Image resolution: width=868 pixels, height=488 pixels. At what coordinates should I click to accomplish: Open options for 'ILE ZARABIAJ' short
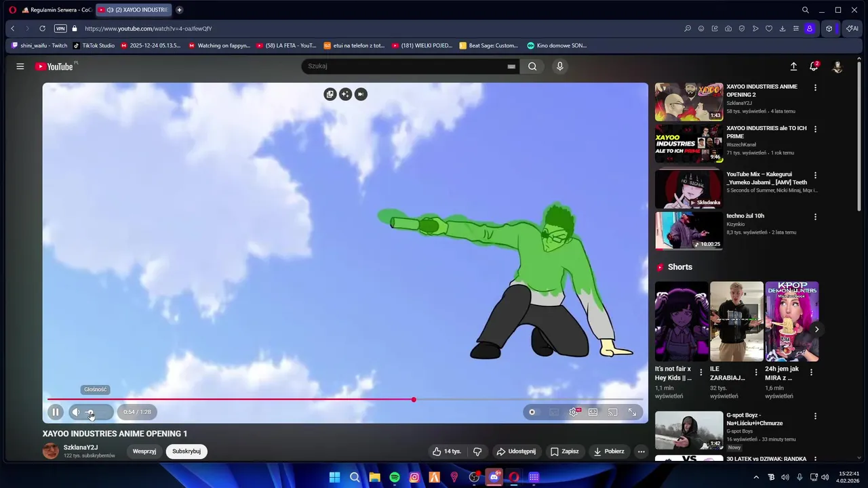tap(756, 372)
